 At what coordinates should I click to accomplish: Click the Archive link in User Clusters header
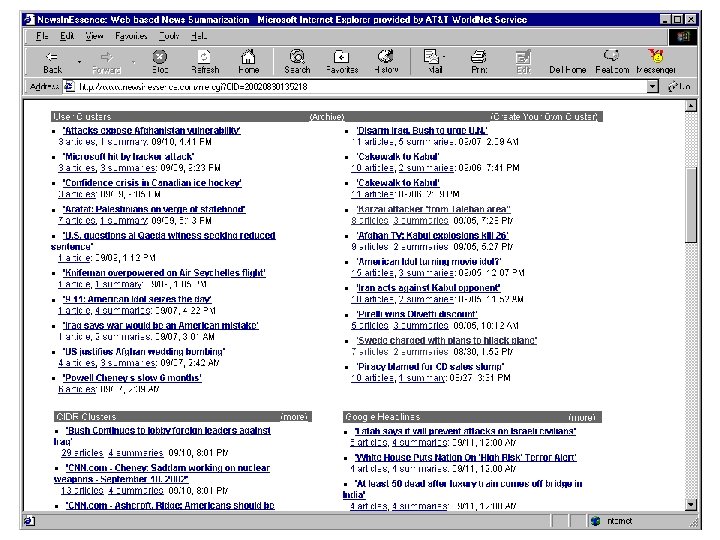[x=327, y=117]
